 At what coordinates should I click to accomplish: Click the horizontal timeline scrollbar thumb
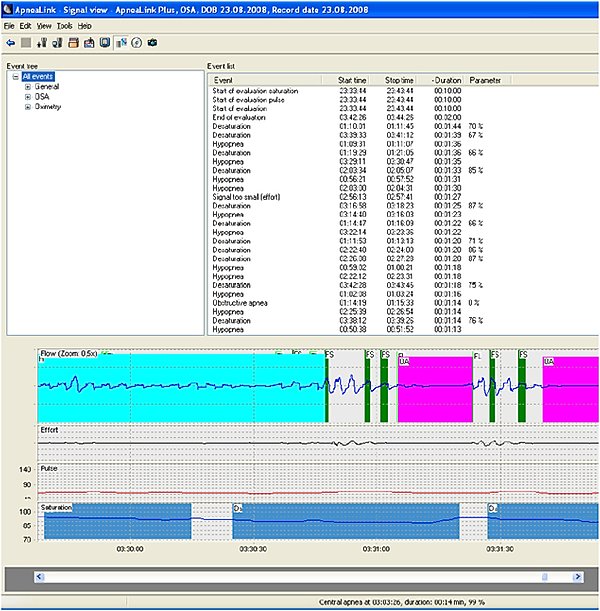(544, 577)
